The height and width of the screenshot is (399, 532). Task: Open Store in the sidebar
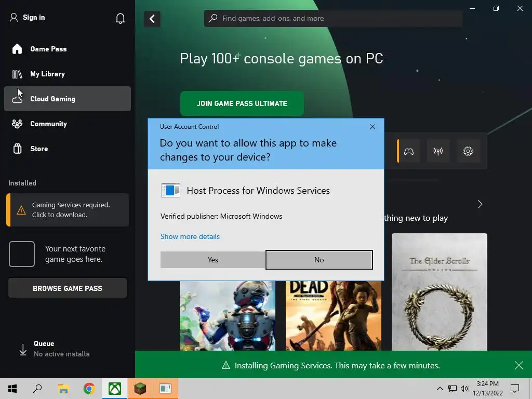tap(68, 149)
